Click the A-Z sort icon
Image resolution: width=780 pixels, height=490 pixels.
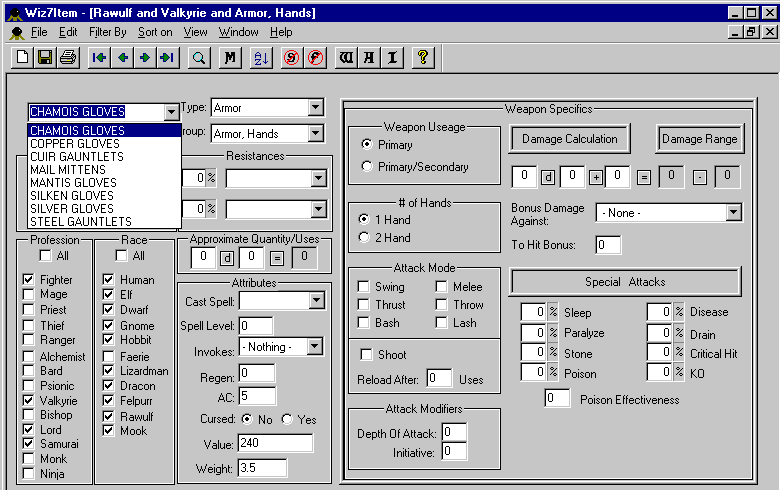261,58
